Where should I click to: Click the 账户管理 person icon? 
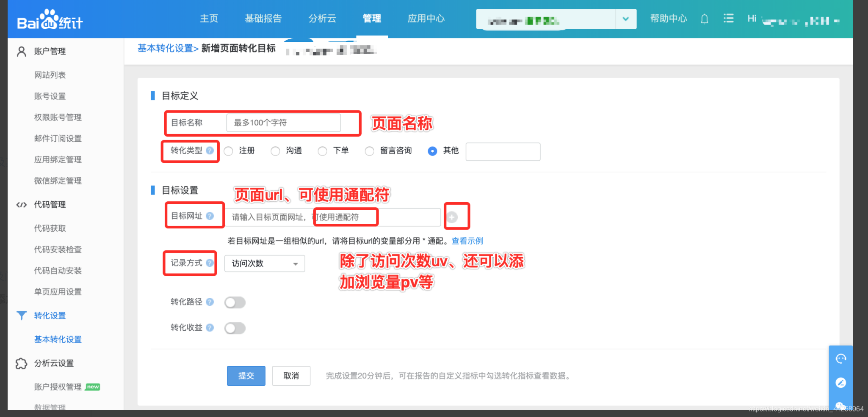coord(21,52)
